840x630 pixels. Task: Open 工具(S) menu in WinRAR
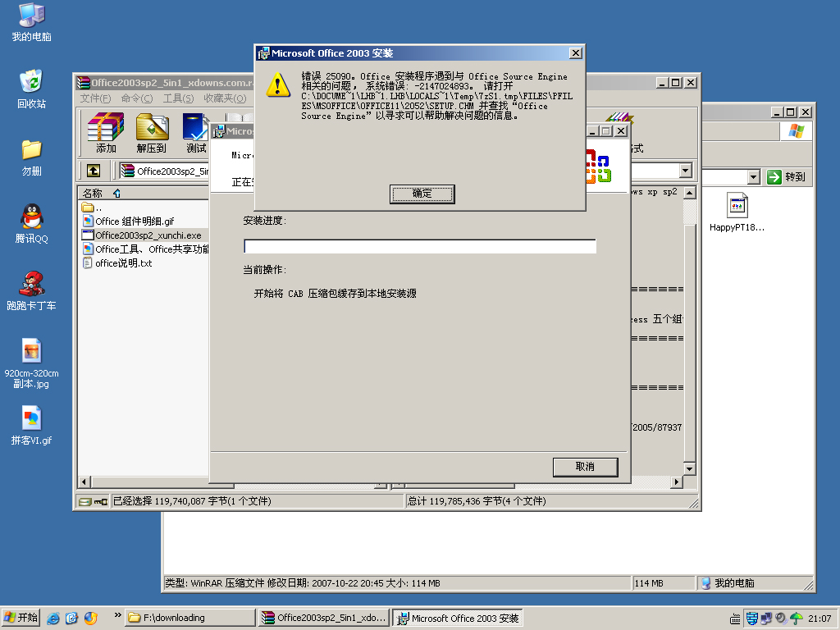[x=178, y=98]
